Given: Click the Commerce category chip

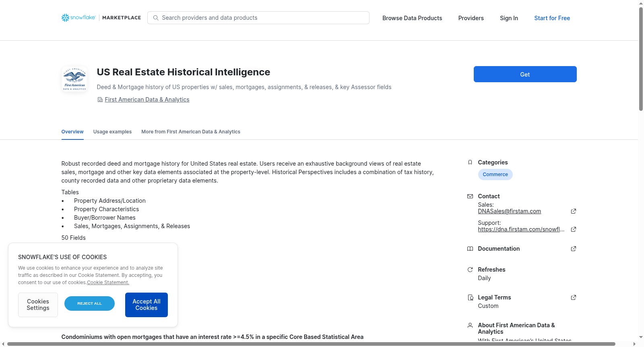Looking at the screenshot, I should point(495,175).
